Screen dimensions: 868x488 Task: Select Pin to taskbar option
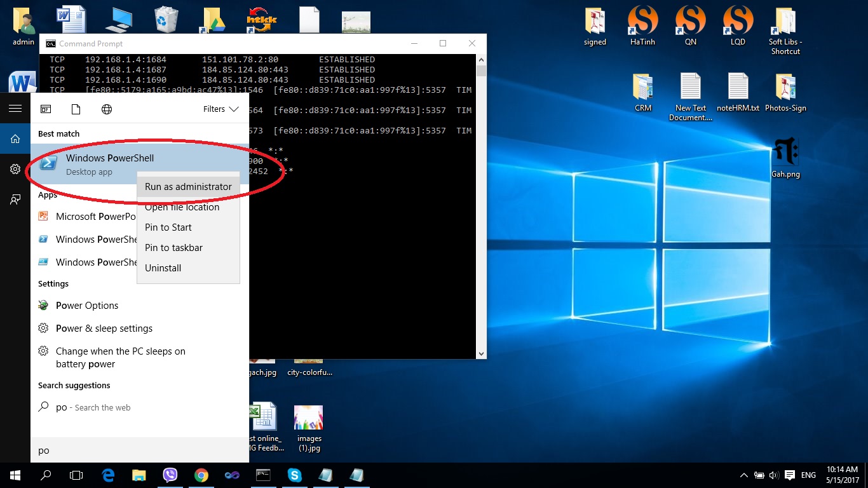point(173,248)
